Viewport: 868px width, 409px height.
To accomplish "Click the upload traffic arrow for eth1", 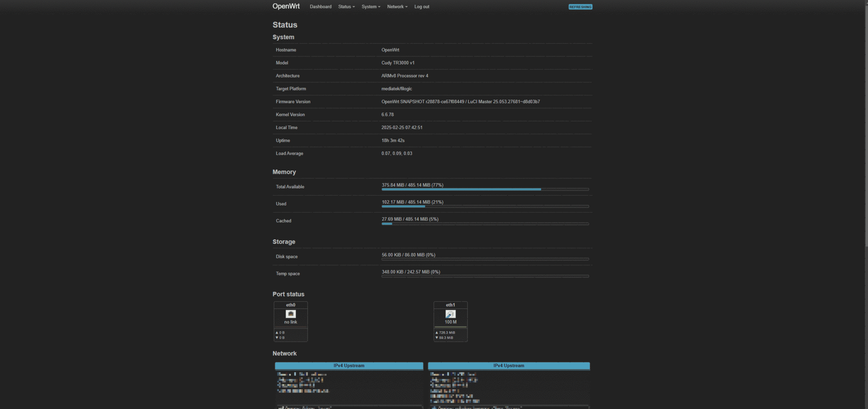I will (437, 332).
